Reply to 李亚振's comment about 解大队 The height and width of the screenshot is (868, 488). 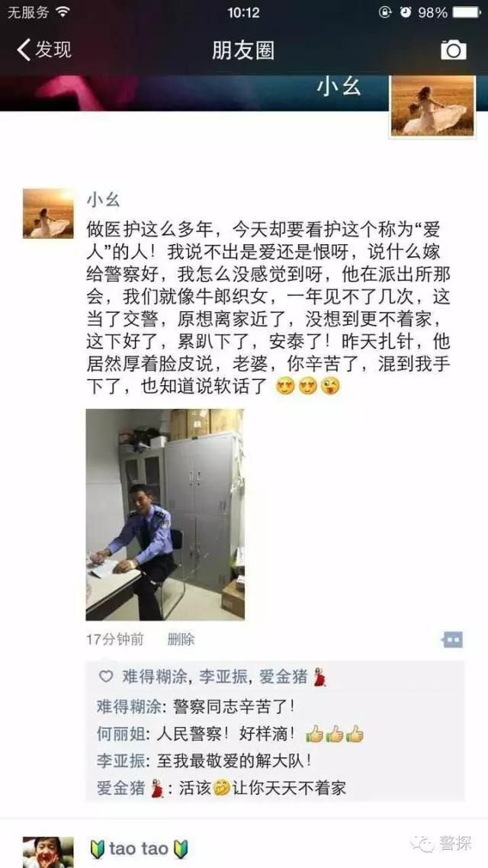[275, 761]
